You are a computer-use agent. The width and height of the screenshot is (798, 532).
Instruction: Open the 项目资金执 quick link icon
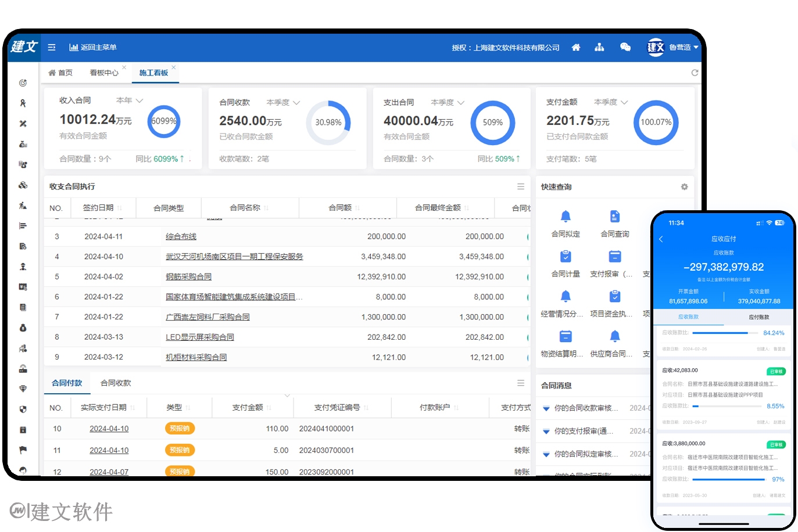pos(615,296)
